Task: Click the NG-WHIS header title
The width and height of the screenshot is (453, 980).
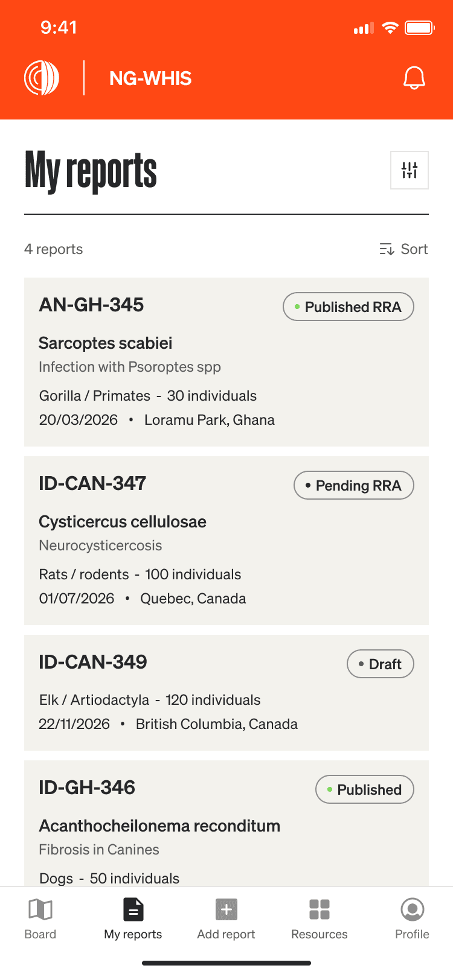Action: click(x=150, y=78)
